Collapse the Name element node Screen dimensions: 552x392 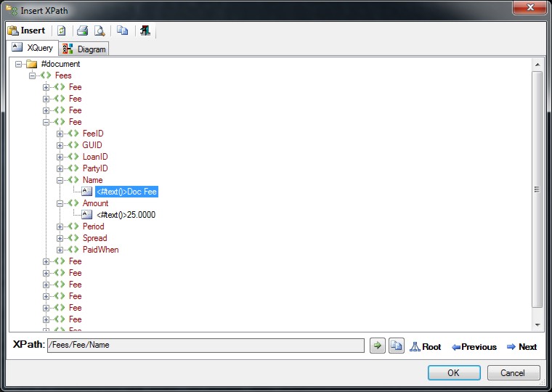[60, 180]
